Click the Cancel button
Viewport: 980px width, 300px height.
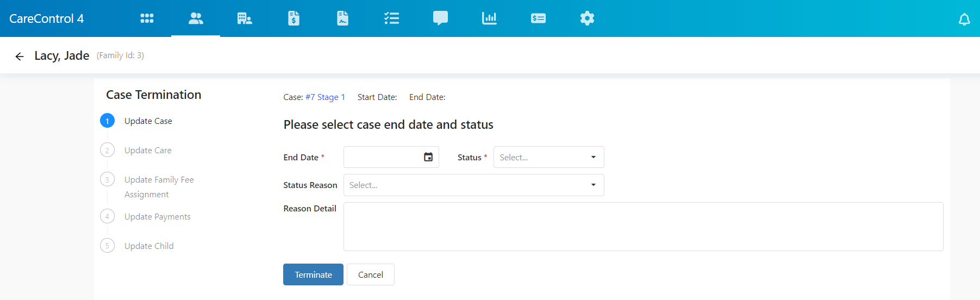click(371, 274)
